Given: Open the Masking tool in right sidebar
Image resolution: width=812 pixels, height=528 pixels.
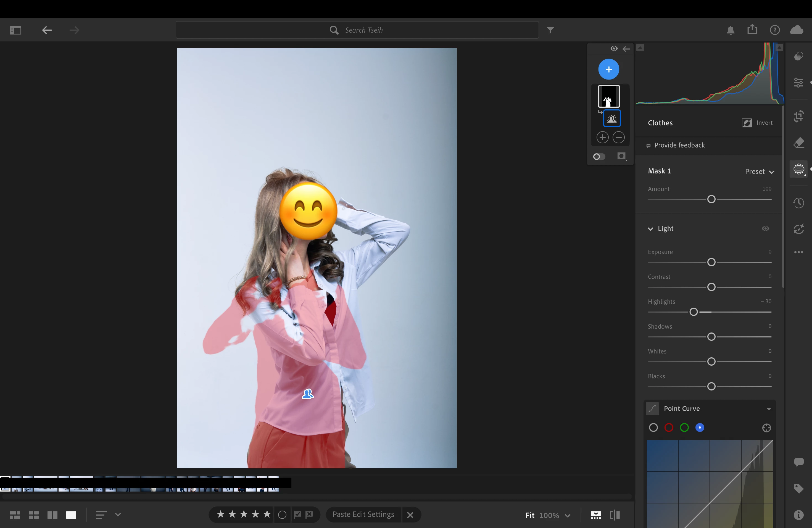Looking at the screenshot, I should click(x=799, y=169).
